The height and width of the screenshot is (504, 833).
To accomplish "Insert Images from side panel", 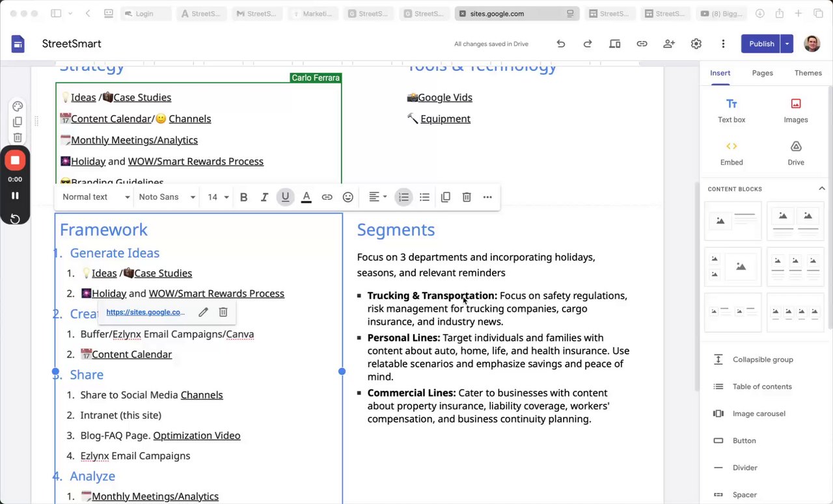I will pos(795,111).
